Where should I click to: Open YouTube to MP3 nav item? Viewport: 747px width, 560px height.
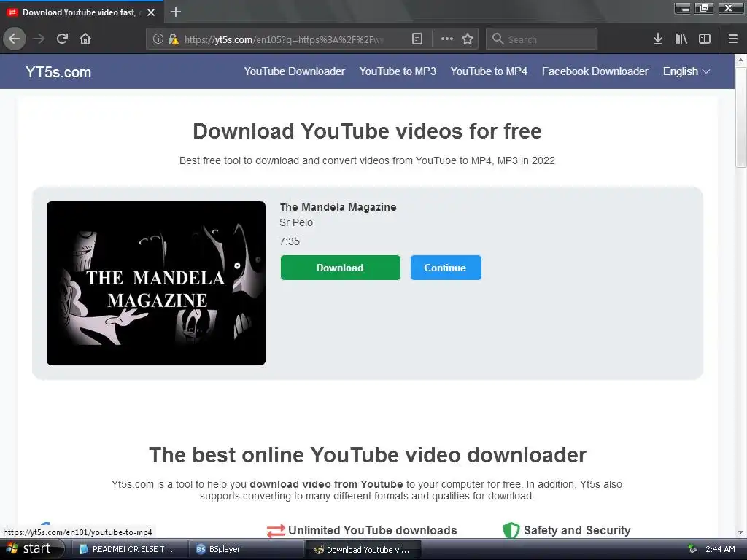(398, 71)
